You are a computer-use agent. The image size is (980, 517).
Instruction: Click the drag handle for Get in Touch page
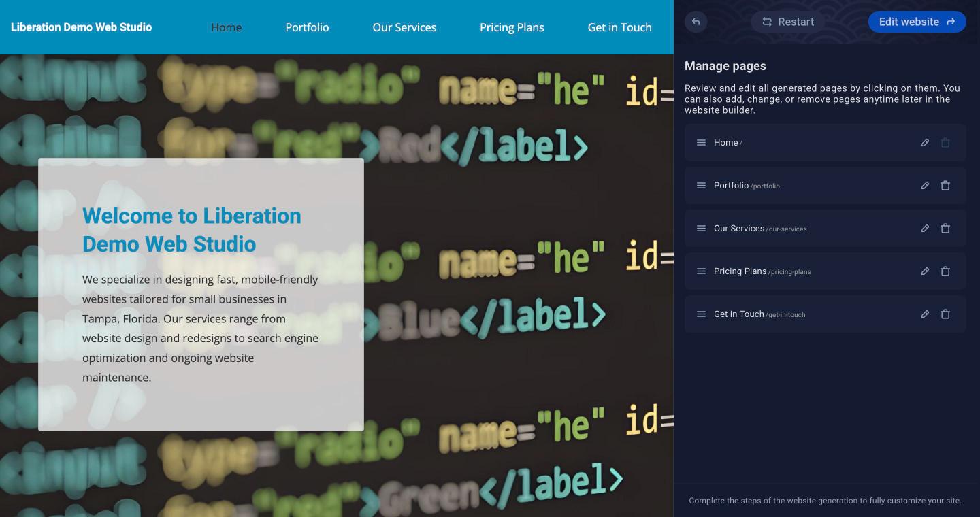click(701, 314)
